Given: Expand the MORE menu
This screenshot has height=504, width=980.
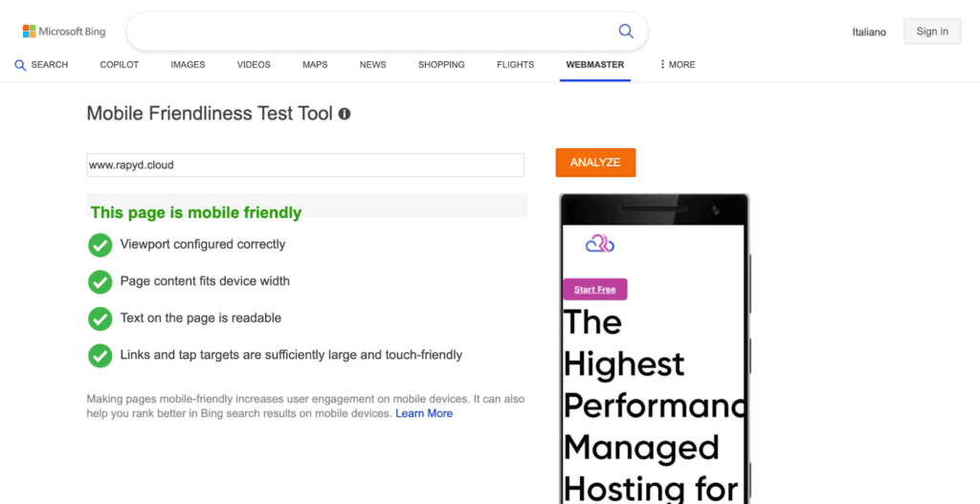Looking at the screenshot, I should pos(678,64).
